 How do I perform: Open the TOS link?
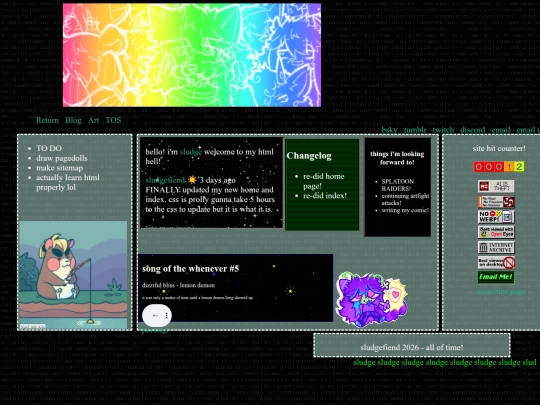113,120
